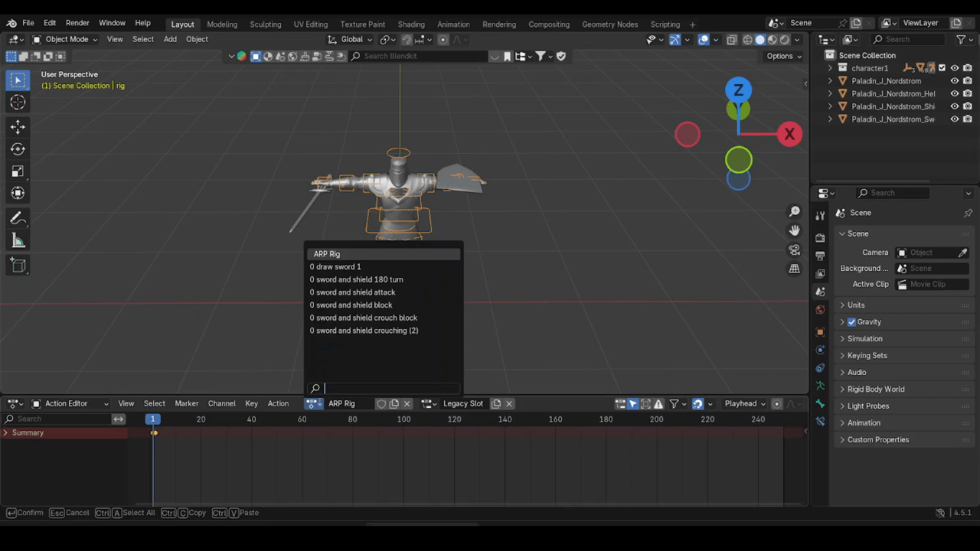
Task: Select the Annotate pencil tool
Action: click(18, 219)
